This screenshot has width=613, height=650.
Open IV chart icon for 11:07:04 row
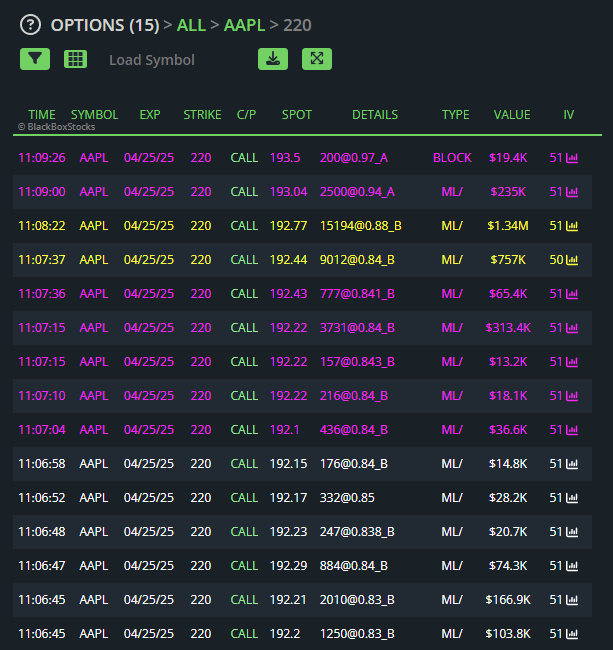572,430
